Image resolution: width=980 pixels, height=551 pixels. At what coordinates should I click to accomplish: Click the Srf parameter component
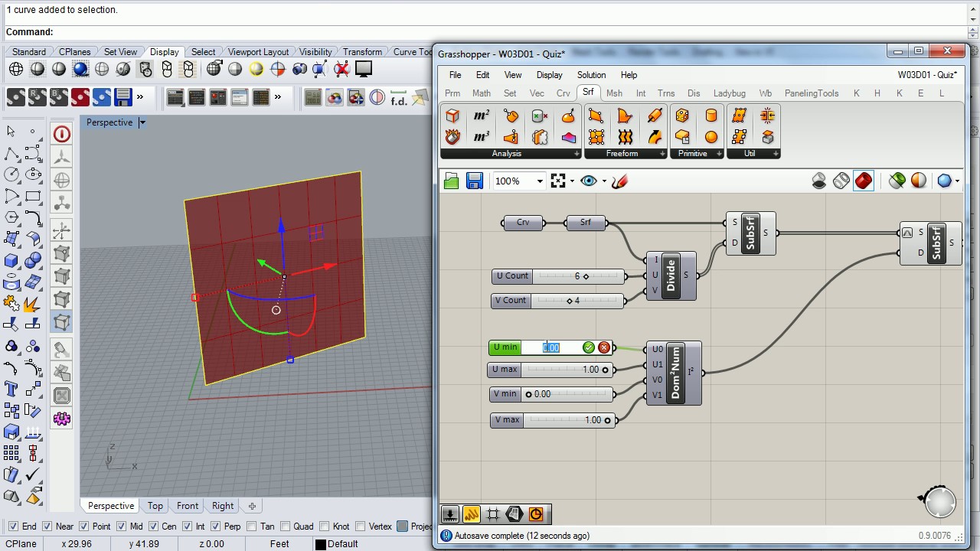pyautogui.click(x=586, y=223)
